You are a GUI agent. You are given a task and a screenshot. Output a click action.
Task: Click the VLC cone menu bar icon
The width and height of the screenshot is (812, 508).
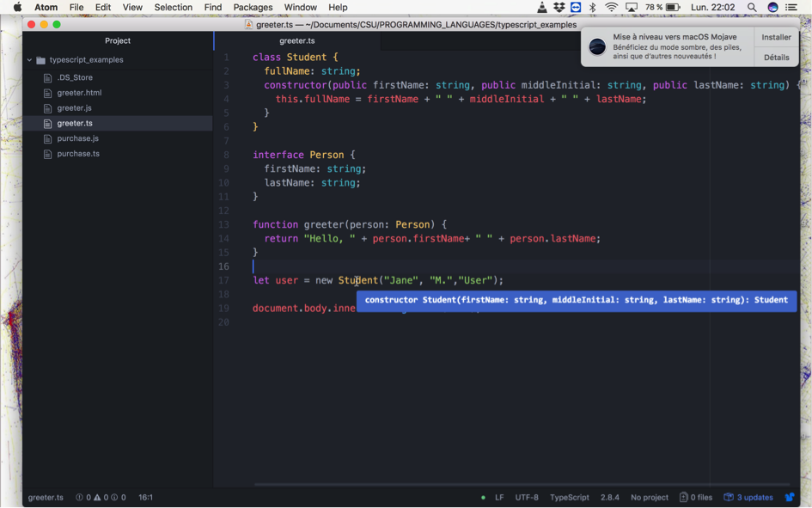541,7
